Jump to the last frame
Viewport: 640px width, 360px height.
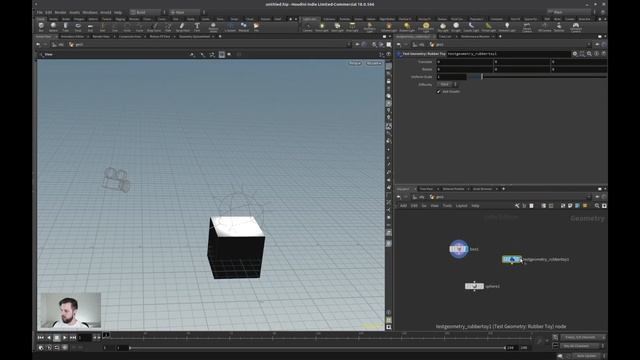pyautogui.click(x=73, y=338)
